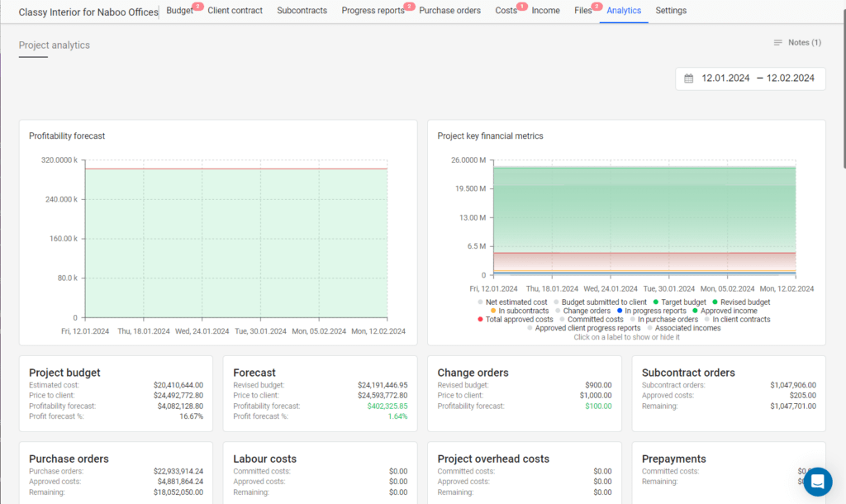This screenshot has width=846, height=504.
Task: Show the In purchase orders series
Action: click(663, 320)
